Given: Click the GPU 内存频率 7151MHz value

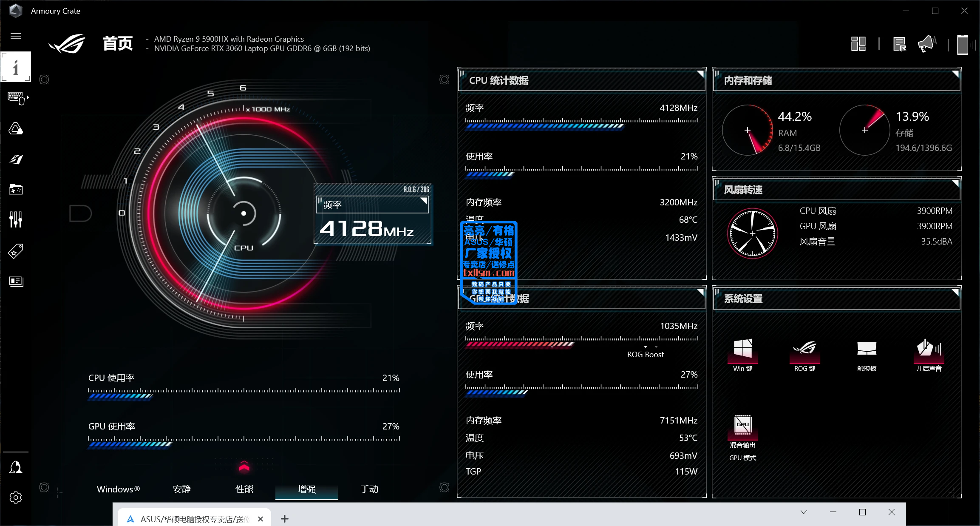Looking at the screenshot, I should (x=679, y=420).
